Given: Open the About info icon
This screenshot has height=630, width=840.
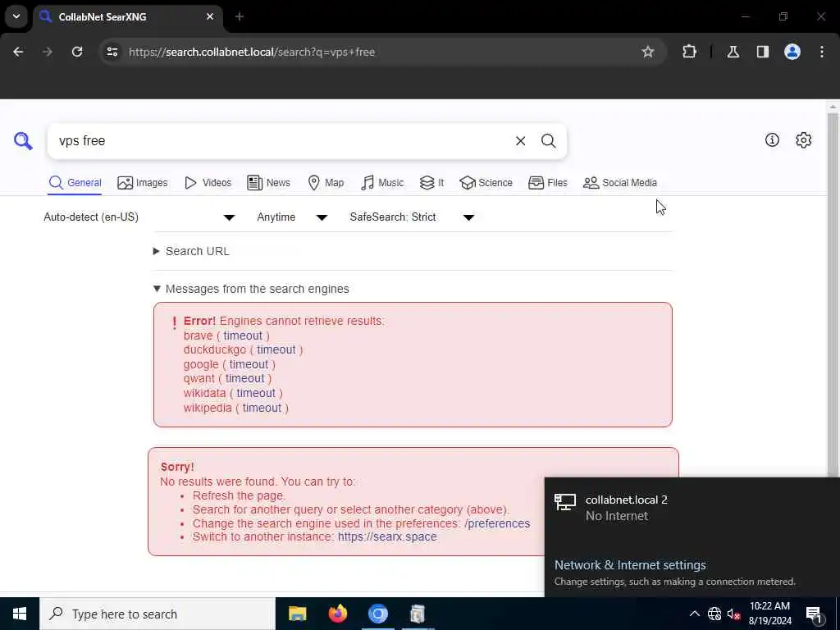Looking at the screenshot, I should (x=772, y=139).
